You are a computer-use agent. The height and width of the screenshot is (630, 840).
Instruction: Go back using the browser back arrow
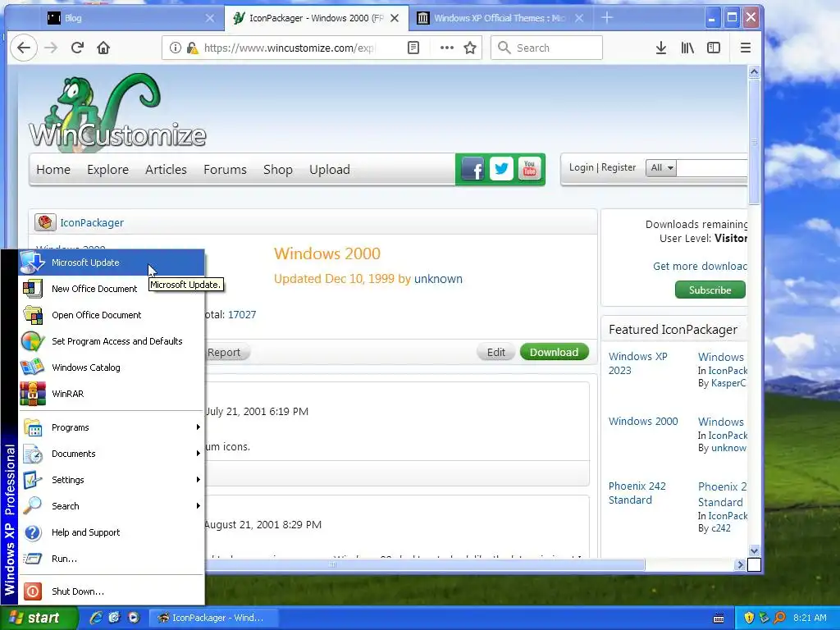click(x=24, y=48)
